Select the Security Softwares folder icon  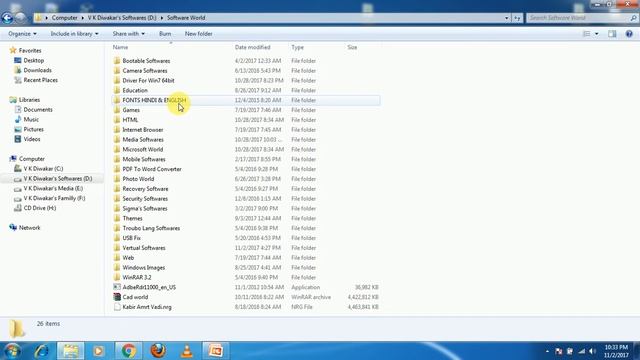coord(117,198)
